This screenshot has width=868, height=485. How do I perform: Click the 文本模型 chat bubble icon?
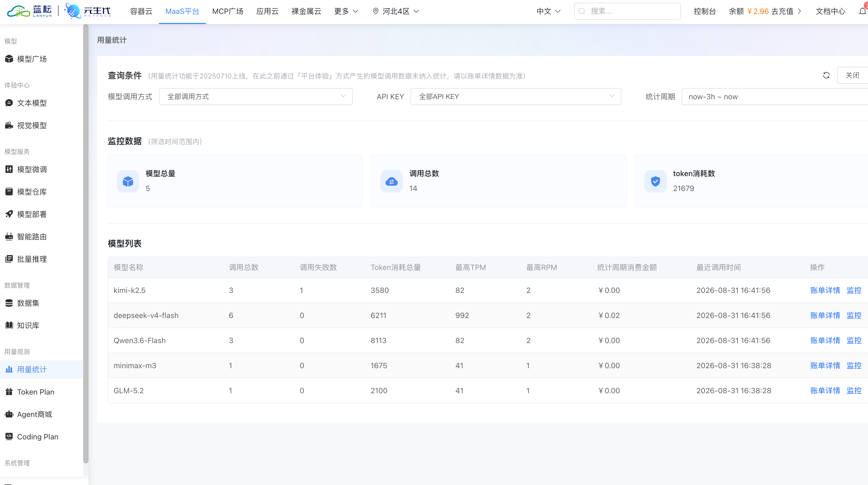(x=9, y=103)
